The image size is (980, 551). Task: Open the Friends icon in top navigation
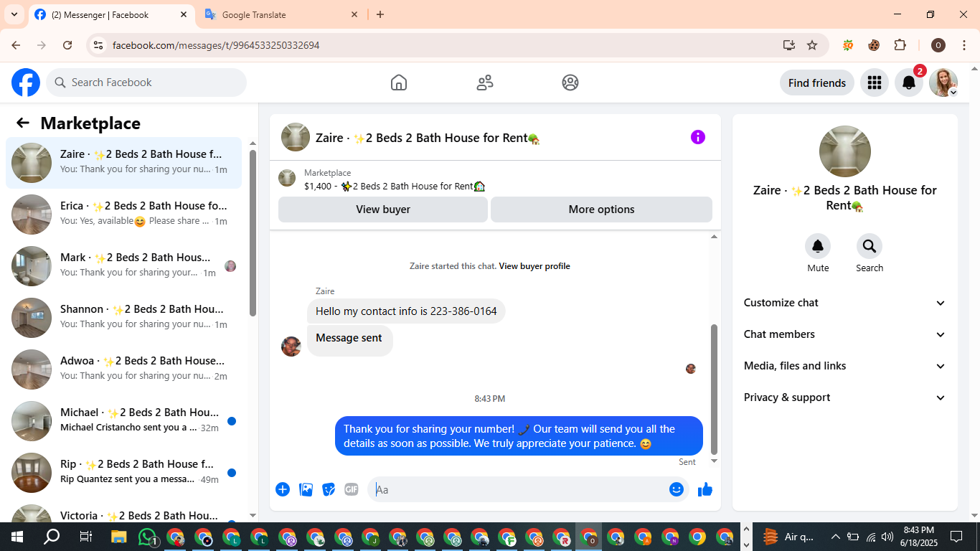pyautogui.click(x=485, y=83)
